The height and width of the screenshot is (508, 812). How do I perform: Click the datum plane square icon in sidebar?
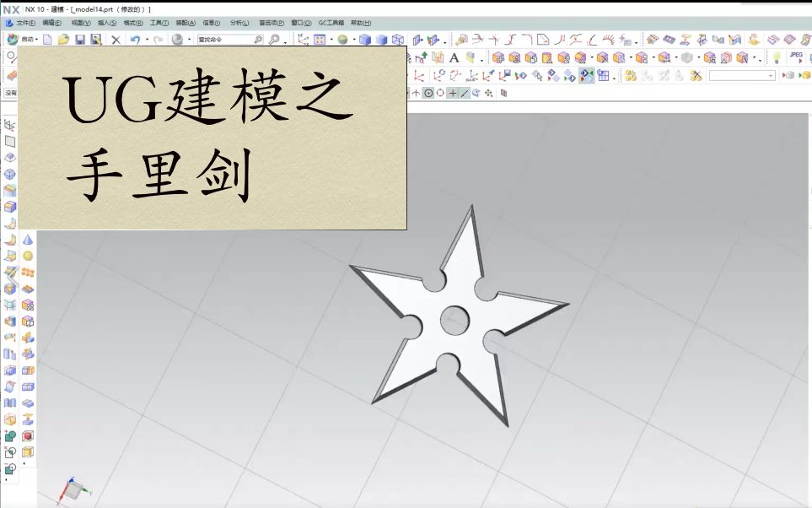pyautogui.click(x=9, y=141)
